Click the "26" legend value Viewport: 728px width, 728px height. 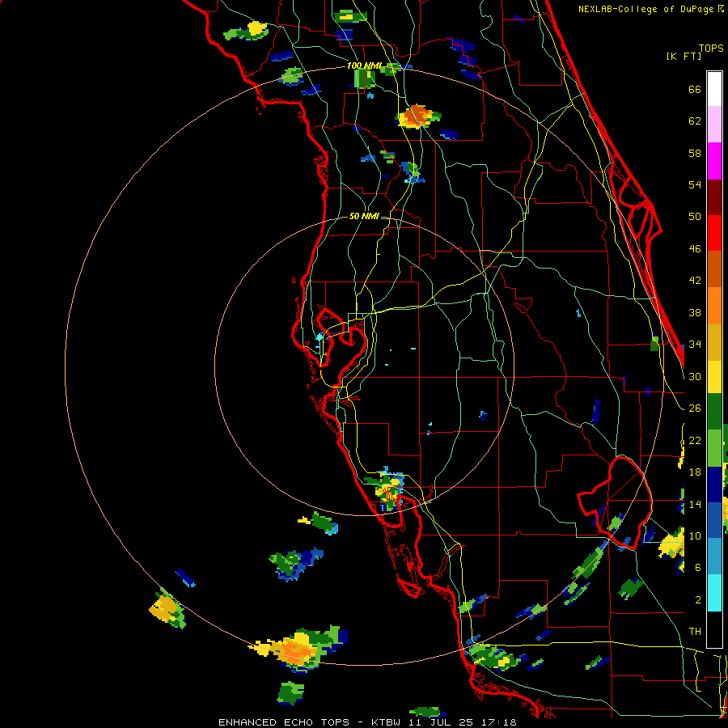(695, 408)
